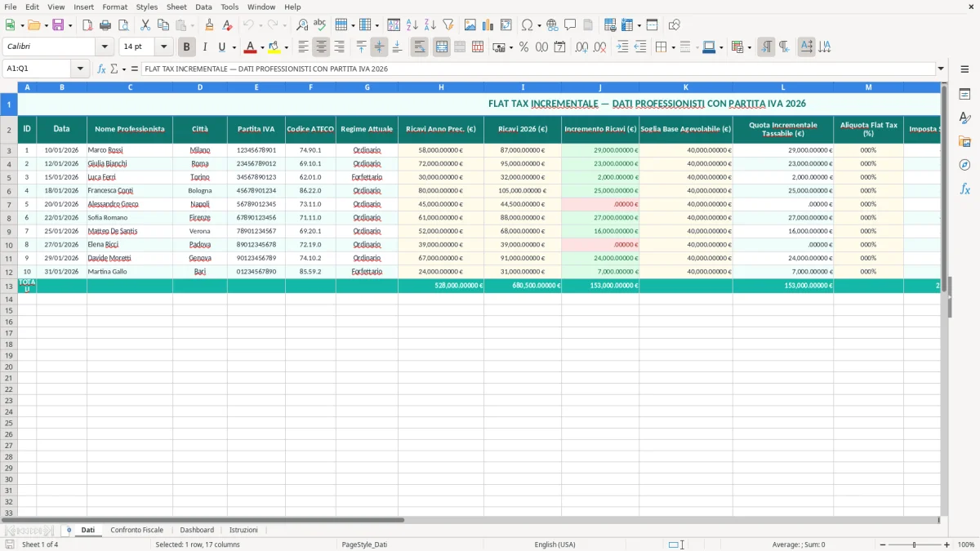Toggle the AutoFilter funnel icon
980x551 pixels.
click(x=448, y=25)
